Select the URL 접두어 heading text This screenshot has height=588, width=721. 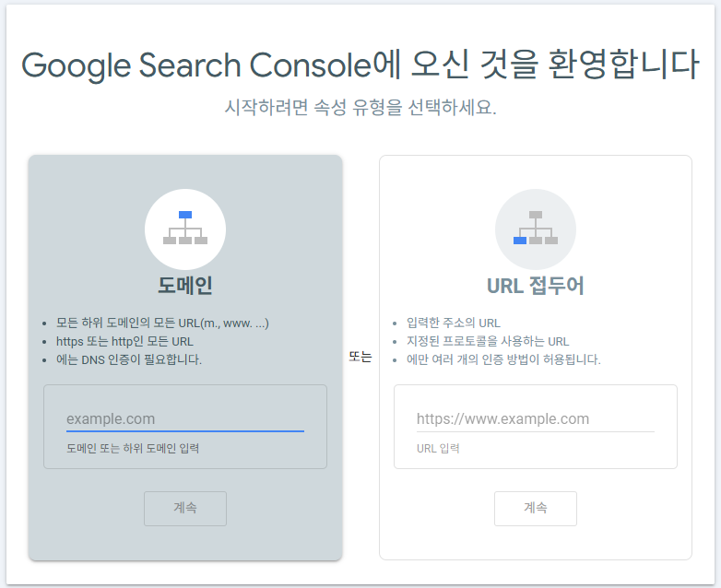[x=536, y=286]
